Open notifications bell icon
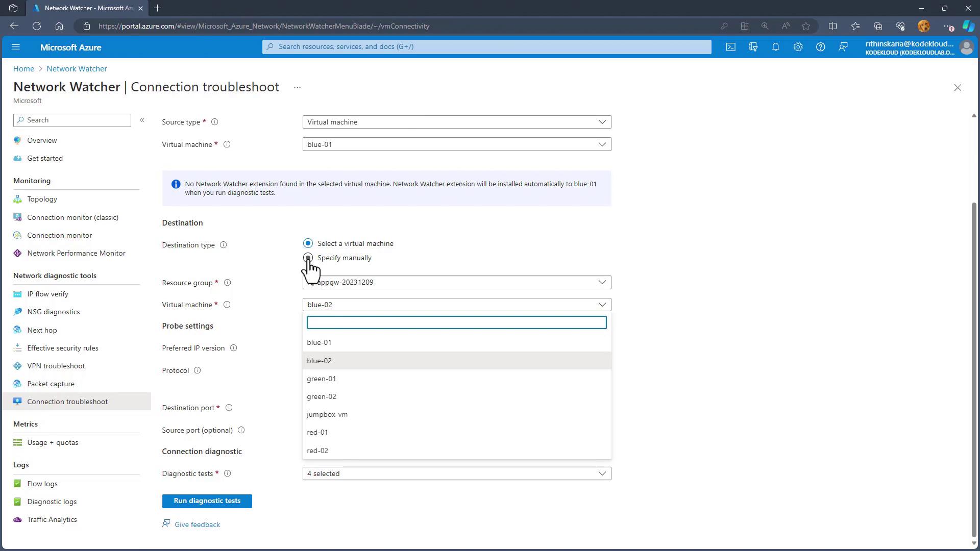 775,47
